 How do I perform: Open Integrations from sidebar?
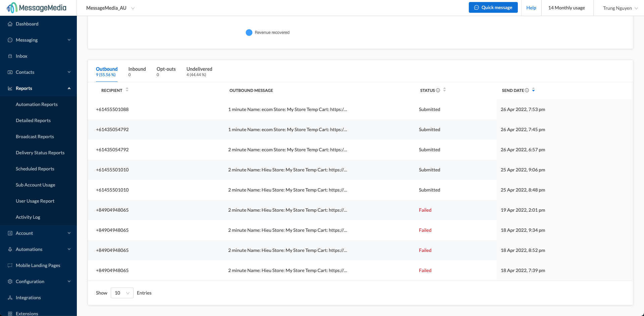[x=28, y=298]
